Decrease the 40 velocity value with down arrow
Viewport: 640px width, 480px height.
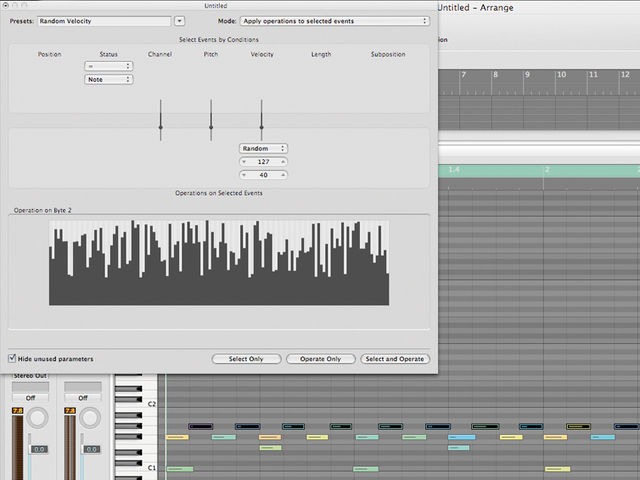244,175
